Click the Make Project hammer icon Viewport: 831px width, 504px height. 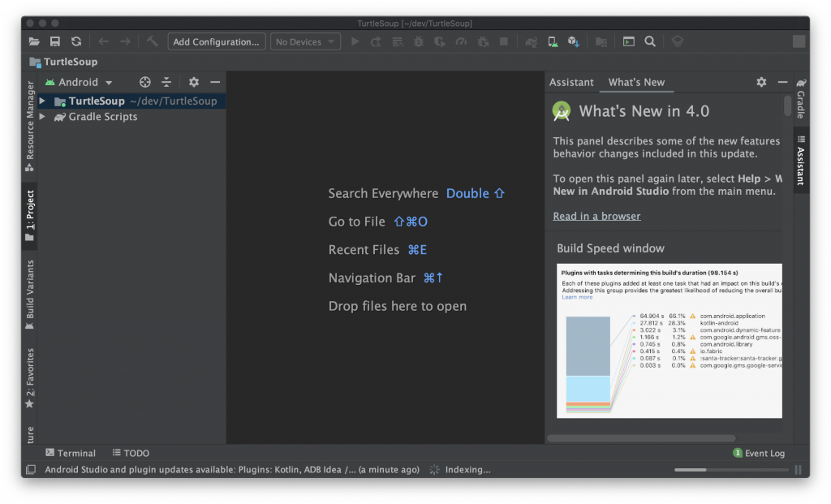[x=152, y=41]
